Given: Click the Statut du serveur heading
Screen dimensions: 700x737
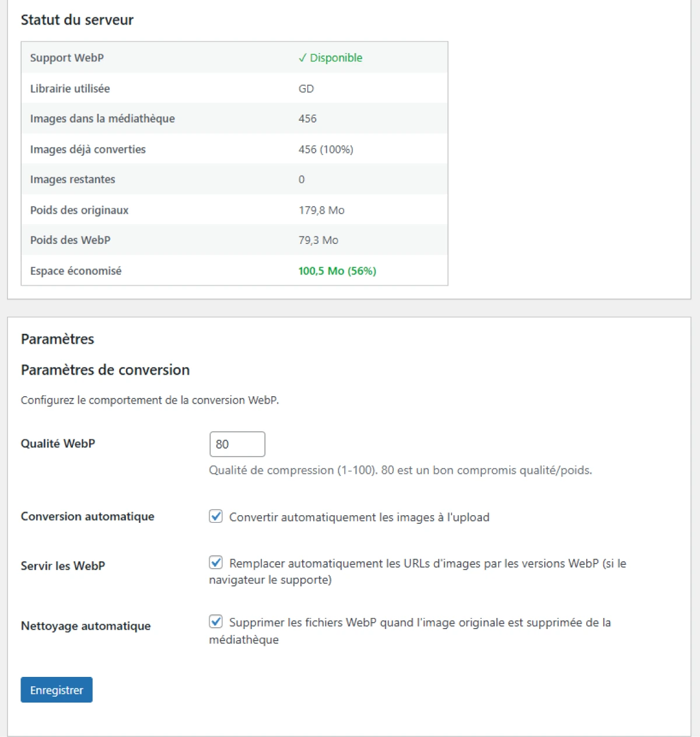Looking at the screenshot, I should point(77,20).
